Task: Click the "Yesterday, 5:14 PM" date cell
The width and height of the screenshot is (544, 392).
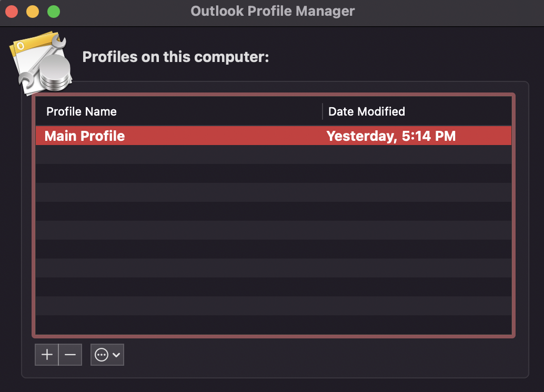Action: (x=391, y=136)
